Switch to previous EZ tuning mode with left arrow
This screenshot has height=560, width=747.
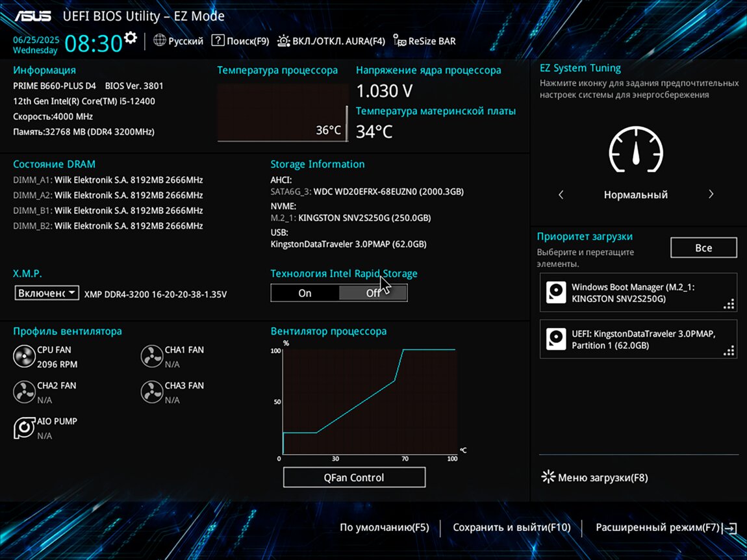(561, 194)
